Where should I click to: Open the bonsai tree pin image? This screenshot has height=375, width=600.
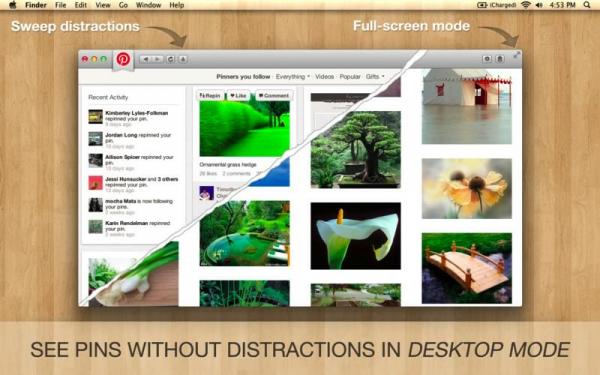(x=355, y=150)
